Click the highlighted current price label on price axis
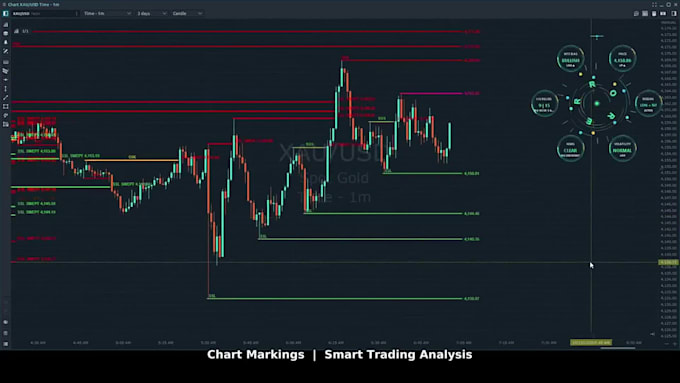The width and height of the screenshot is (680, 383). (668, 262)
